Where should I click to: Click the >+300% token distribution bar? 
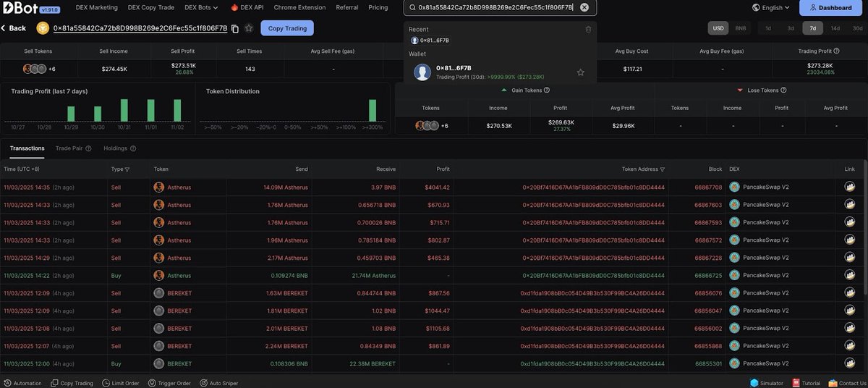(373, 110)
